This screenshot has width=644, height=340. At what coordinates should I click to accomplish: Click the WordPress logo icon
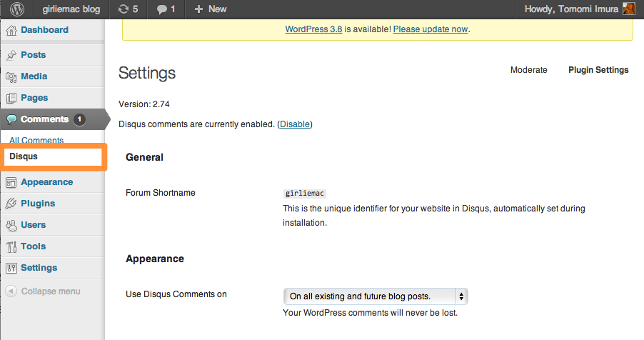[x=16, y=9]
